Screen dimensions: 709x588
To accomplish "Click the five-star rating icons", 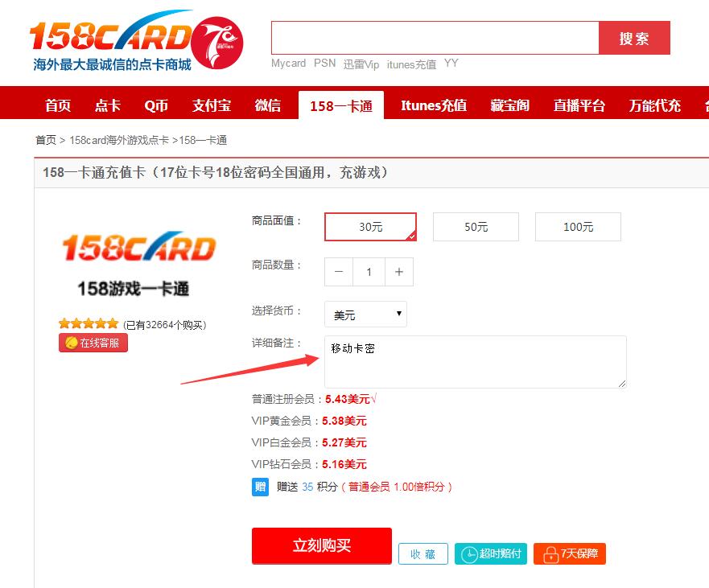I will click(x=89, y=323).
